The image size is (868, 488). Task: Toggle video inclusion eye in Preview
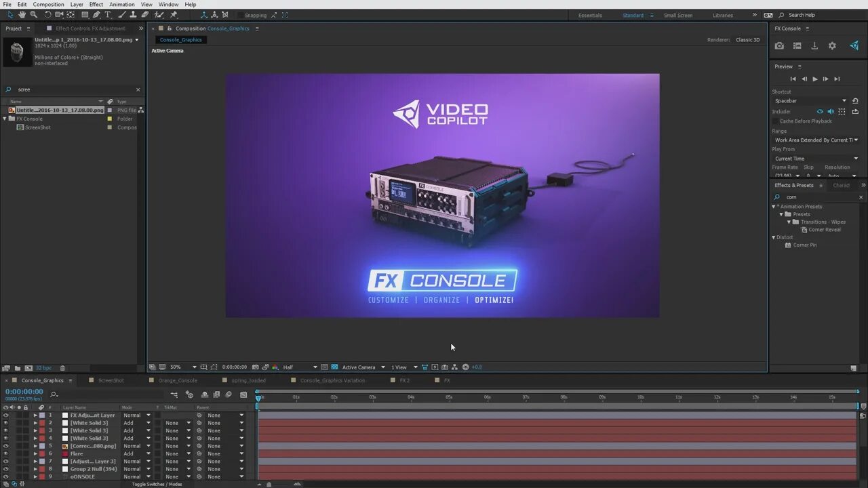(820, 111)
